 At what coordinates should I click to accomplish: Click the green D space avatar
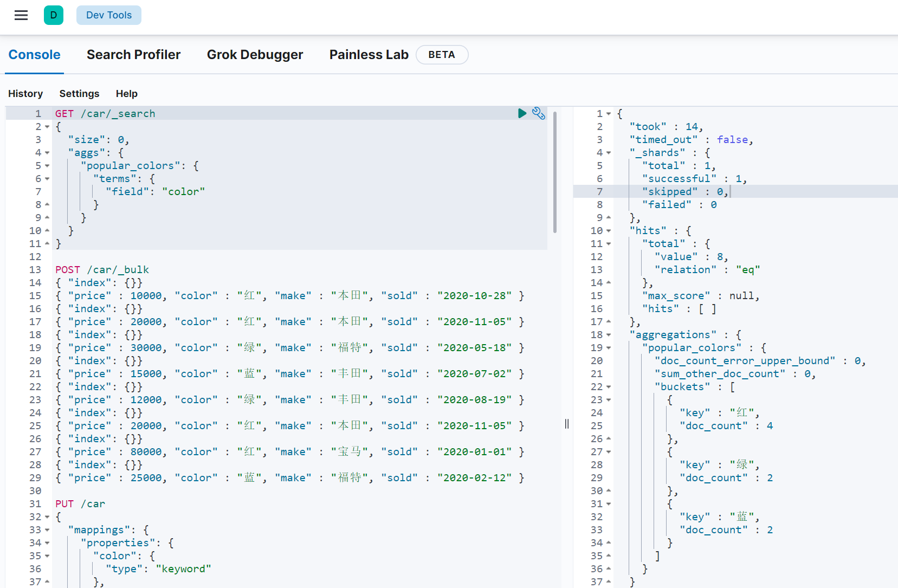click(x=54, y=15)
